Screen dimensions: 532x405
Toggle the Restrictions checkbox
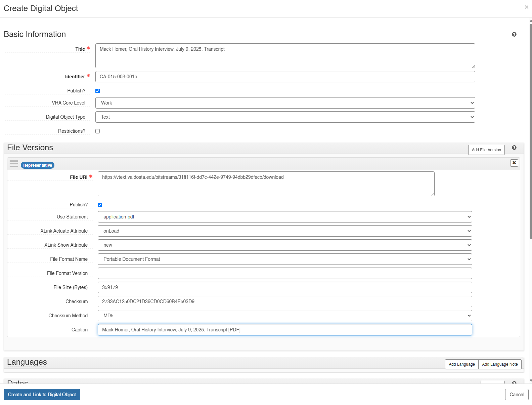tap(97, 131)
